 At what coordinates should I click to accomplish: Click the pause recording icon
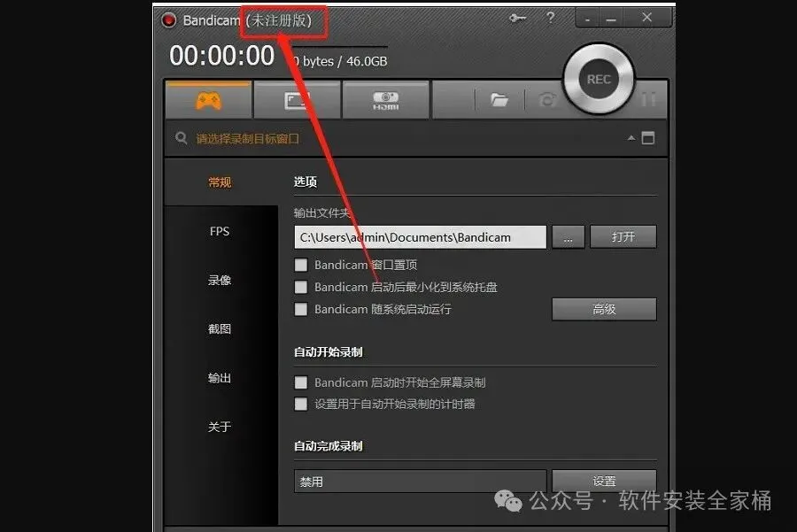(648, 100)
